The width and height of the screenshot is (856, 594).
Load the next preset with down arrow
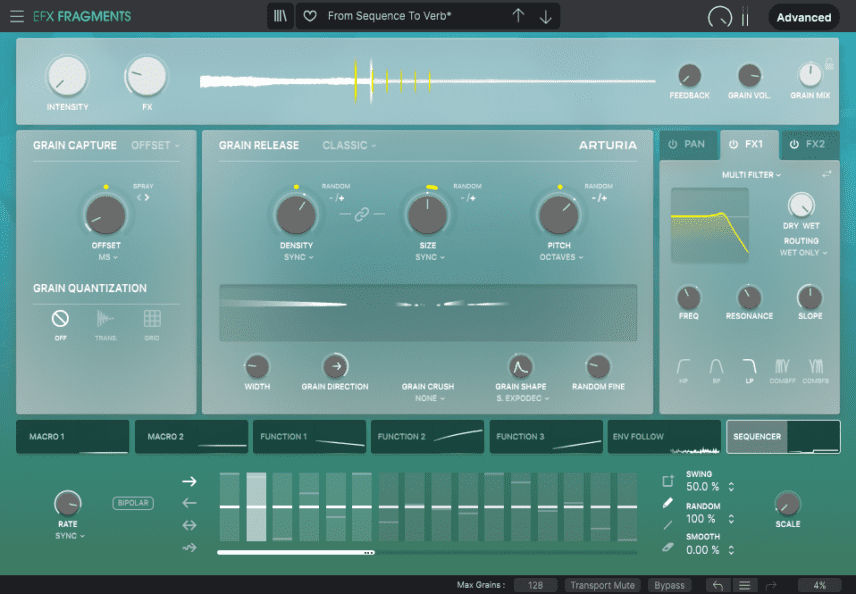click(x=545, y=17)
